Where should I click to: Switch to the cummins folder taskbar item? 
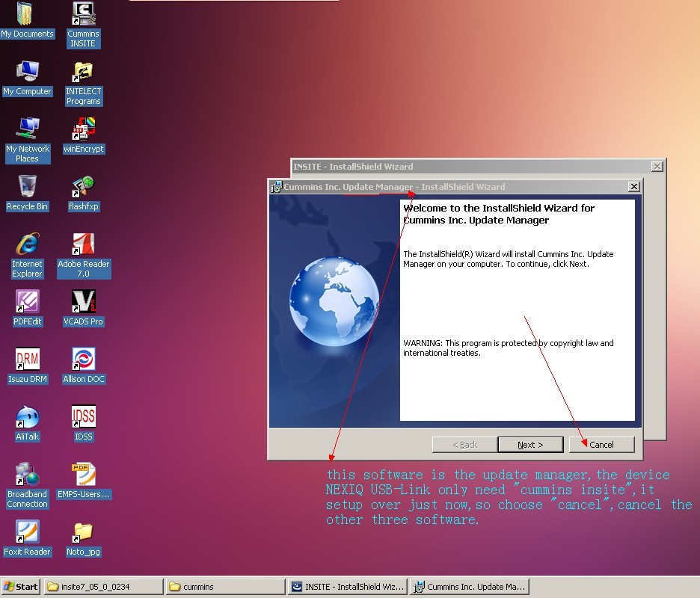pyautogui.click(x=224, y=587)
